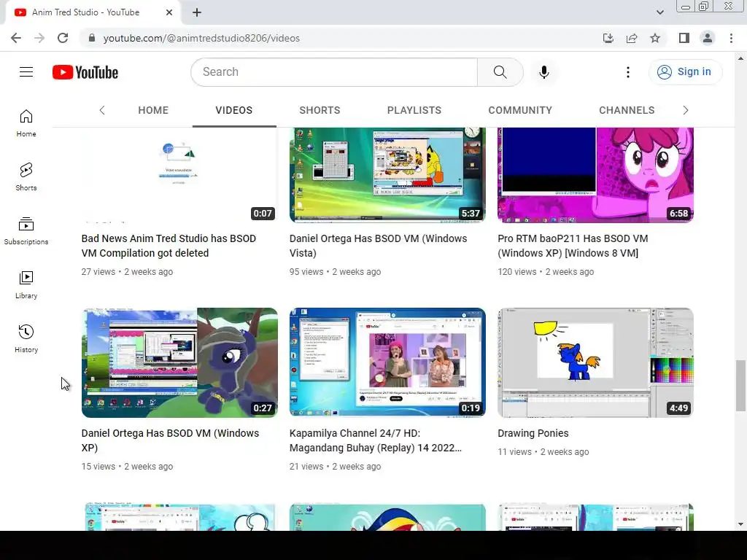The height and width of the screenshot is (560, 747).
Task: Click the Sign in button
Action: click(x=685, y=72)
